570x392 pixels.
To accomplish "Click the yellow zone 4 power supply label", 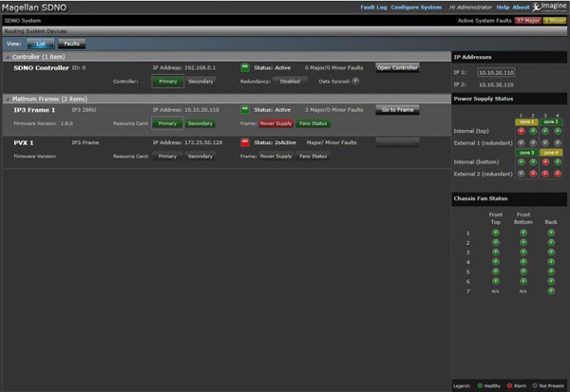I will click(551, 153).
